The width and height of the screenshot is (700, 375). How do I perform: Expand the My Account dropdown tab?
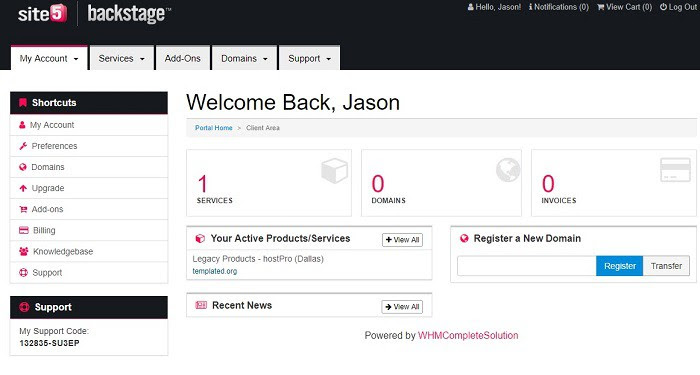click(49, 58)
